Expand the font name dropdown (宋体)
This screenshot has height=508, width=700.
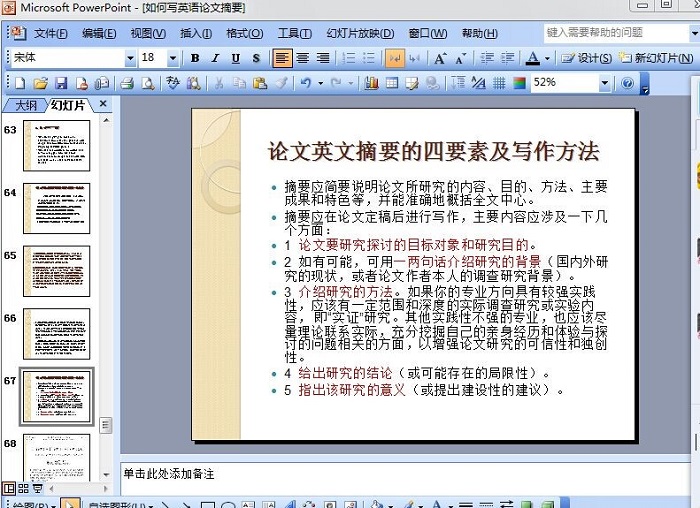tap(130, 58)
